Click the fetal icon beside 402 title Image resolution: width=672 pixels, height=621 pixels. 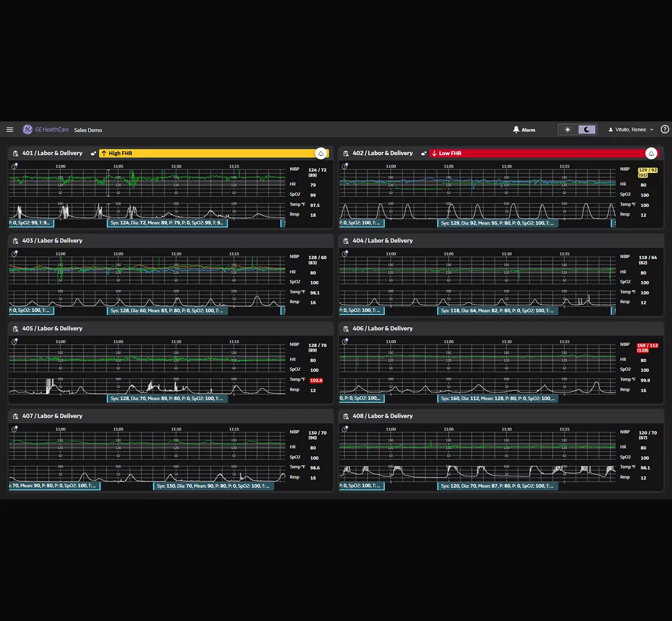[x=424, y=154]
